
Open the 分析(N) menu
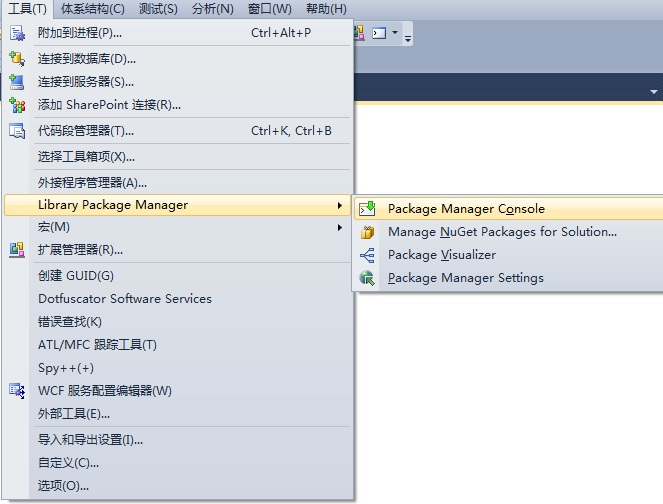[213, 9]
